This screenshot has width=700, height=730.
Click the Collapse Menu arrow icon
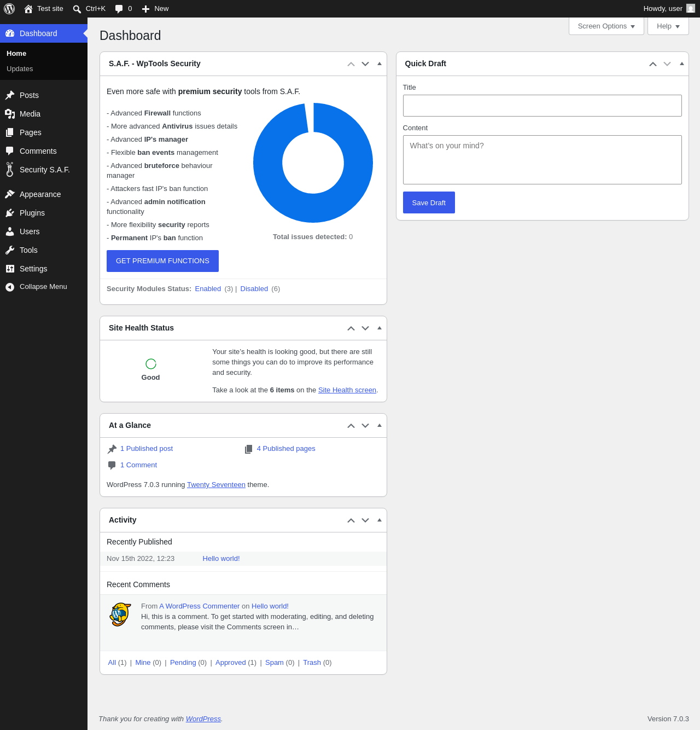click(10, 287)
